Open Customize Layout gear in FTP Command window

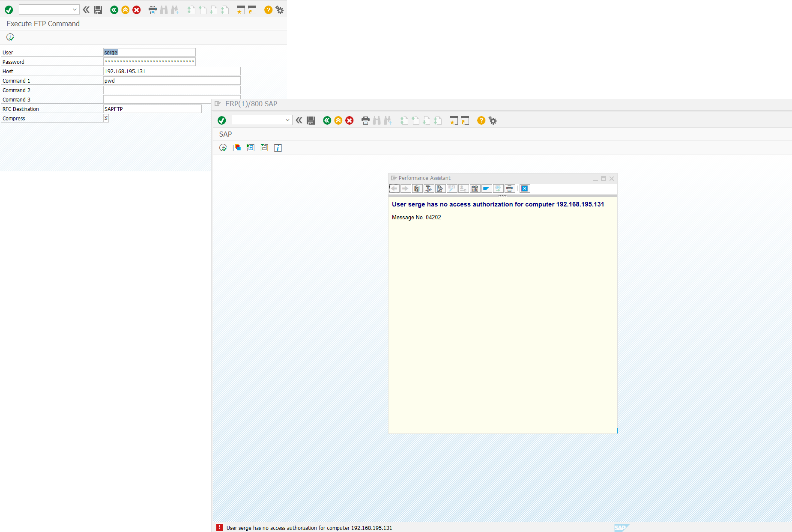(x=280, y=10)
